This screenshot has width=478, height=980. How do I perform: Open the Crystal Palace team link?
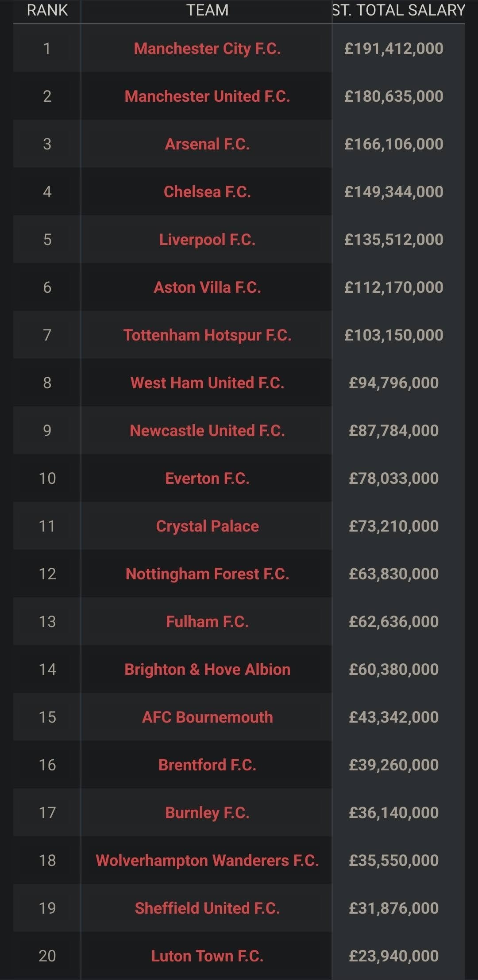(x=207, y=526)
